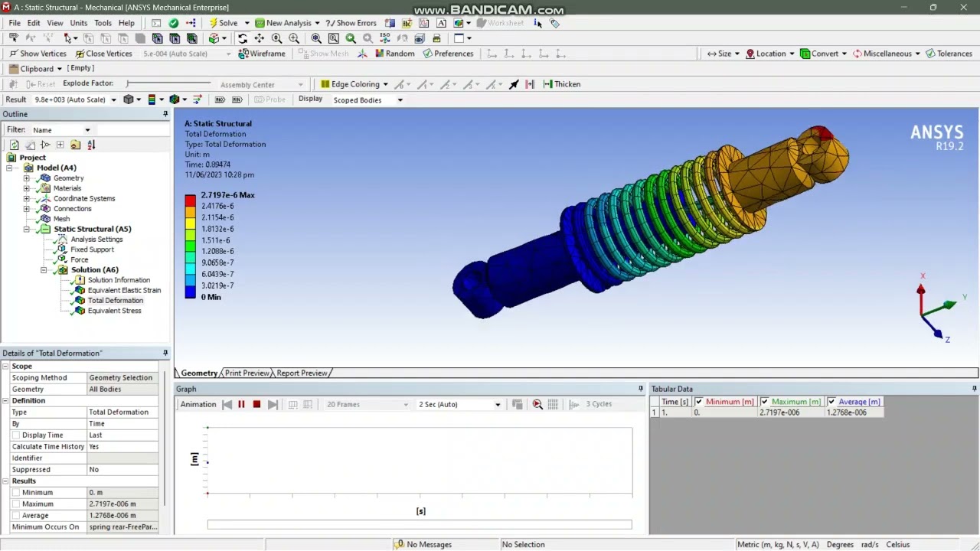Select the pan view tool

pyautogui.click(x=260, y=38)
